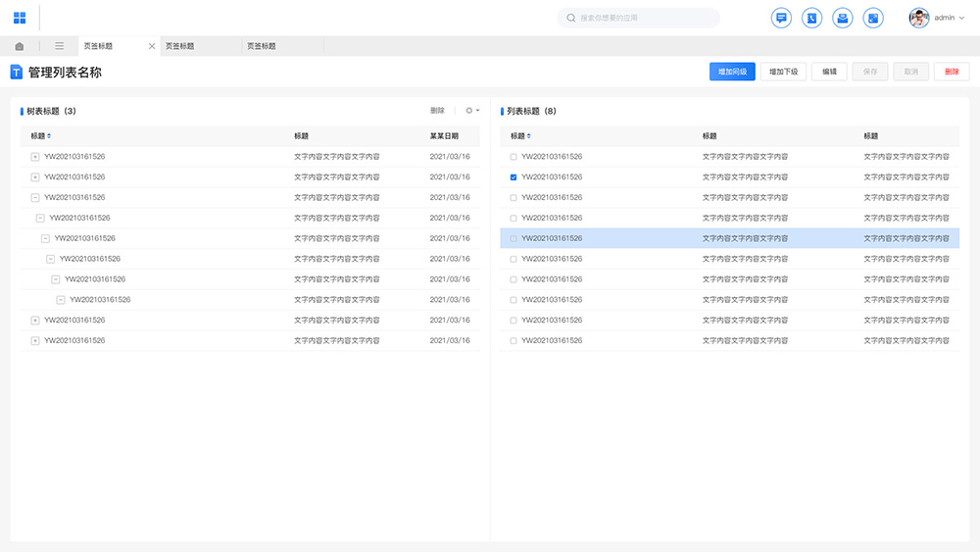Close the active 页签标题 tab with X
980x552 pixels.
point(151,46)
